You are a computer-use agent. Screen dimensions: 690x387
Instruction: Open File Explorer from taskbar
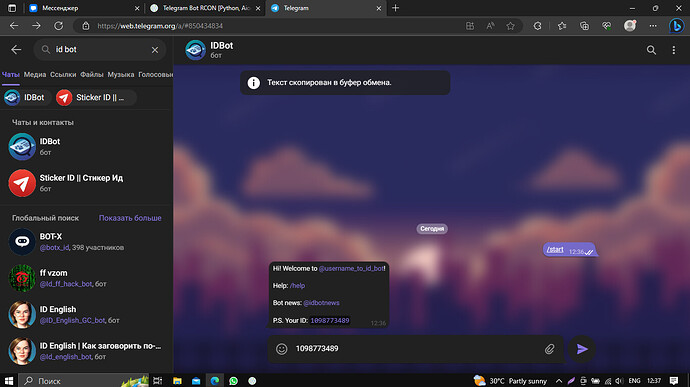(177, 381)
